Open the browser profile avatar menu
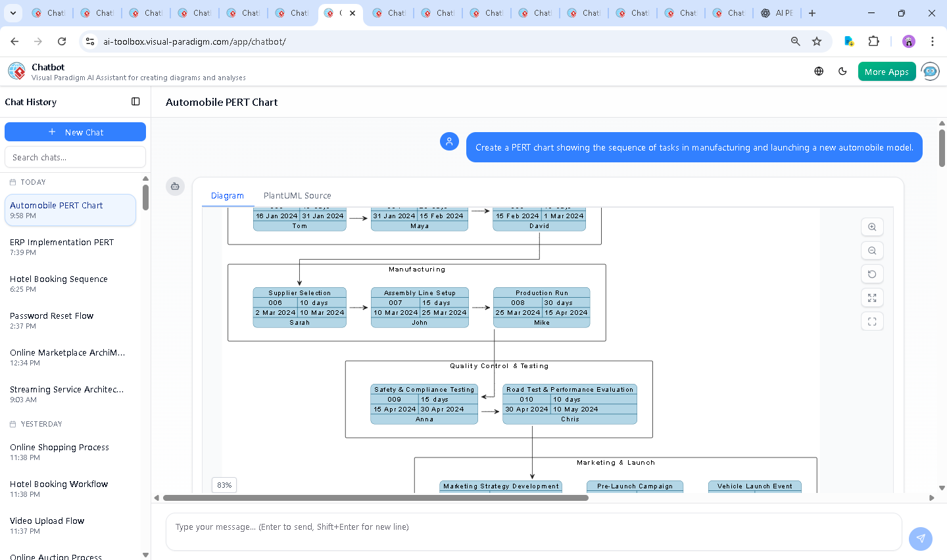947x560 pixels. (x=908, y=41)
